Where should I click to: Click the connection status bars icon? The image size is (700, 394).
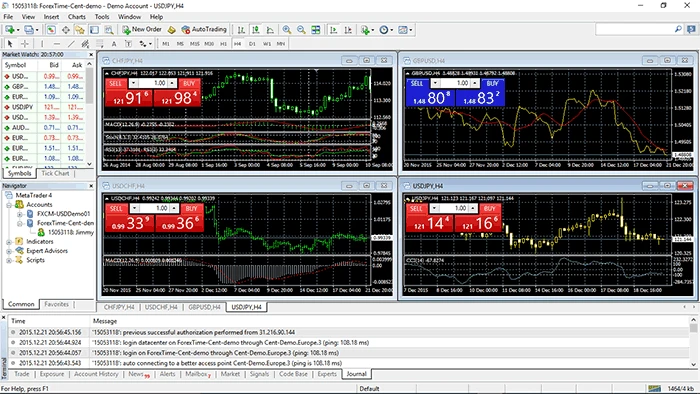click(x=654, y=389)
